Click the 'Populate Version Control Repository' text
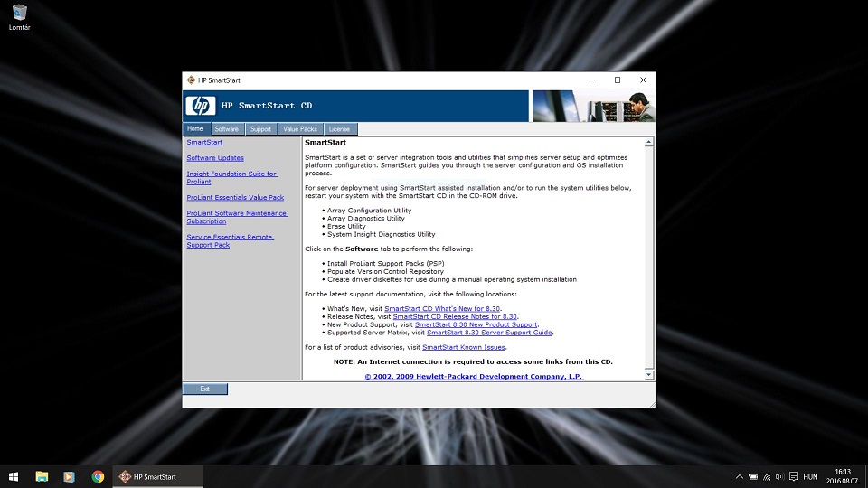The width and height of the screenshot is (868, 488). (x=385, y=271)
